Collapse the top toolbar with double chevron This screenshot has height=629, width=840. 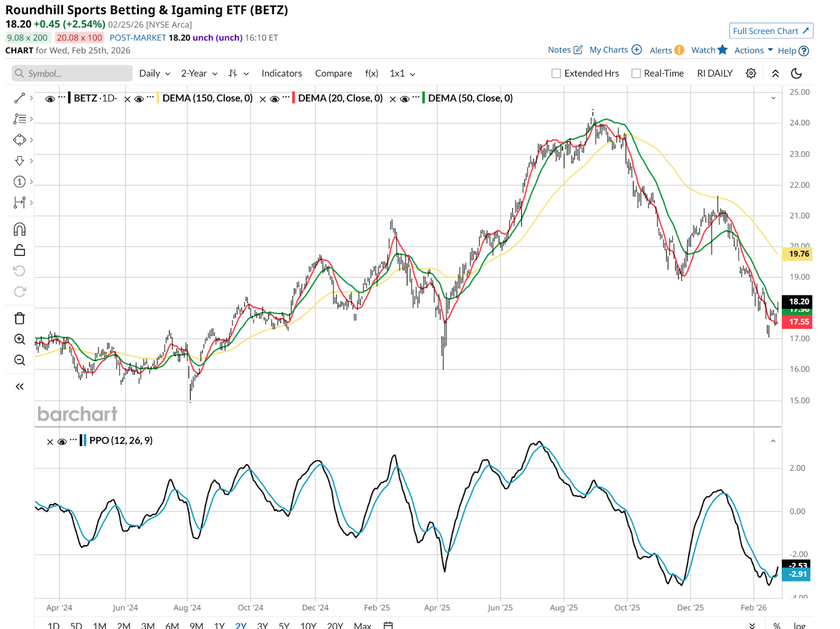pyautogui.click(x=775, y=73)
